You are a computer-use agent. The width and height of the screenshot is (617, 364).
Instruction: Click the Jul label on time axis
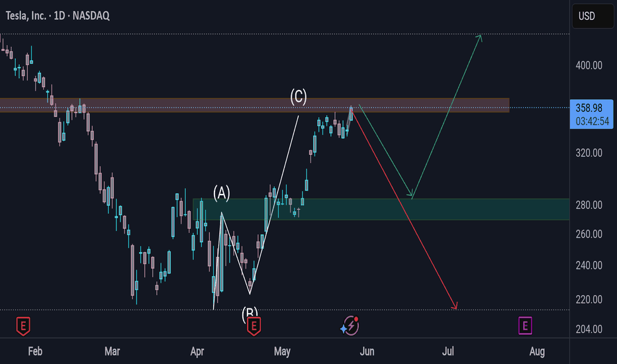coord(448,351)
